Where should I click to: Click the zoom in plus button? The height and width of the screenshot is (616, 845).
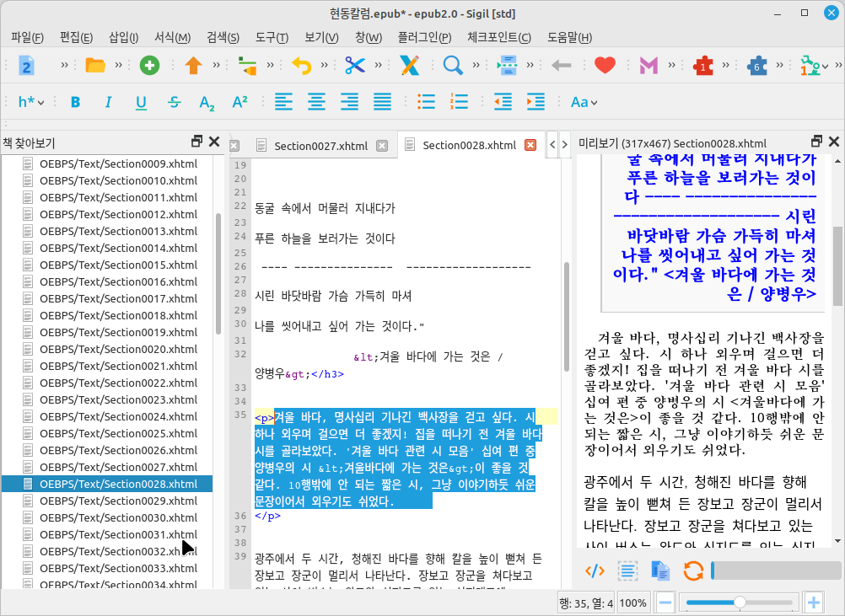813,603
